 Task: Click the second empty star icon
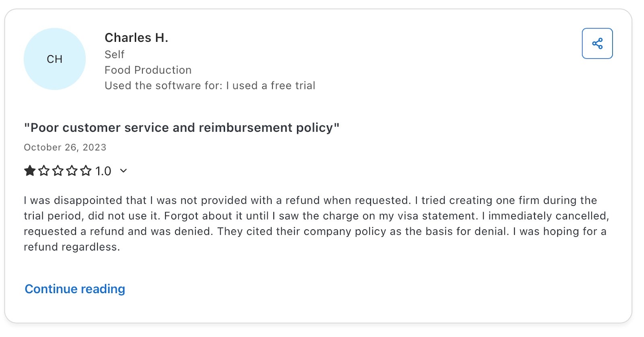coord(44,171)
